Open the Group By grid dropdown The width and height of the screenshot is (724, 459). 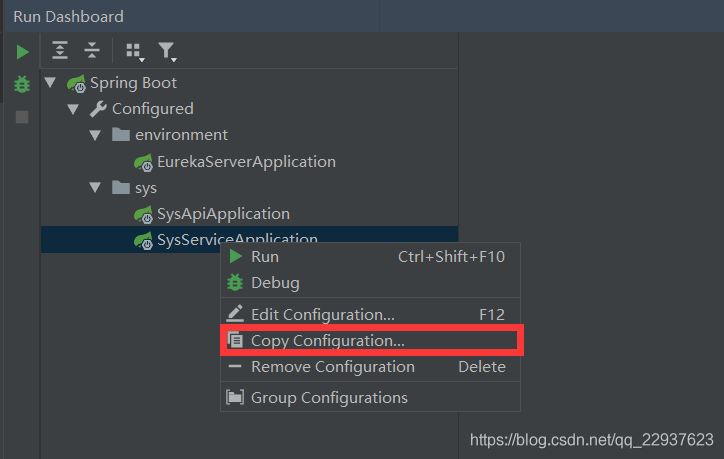point(135,51)
